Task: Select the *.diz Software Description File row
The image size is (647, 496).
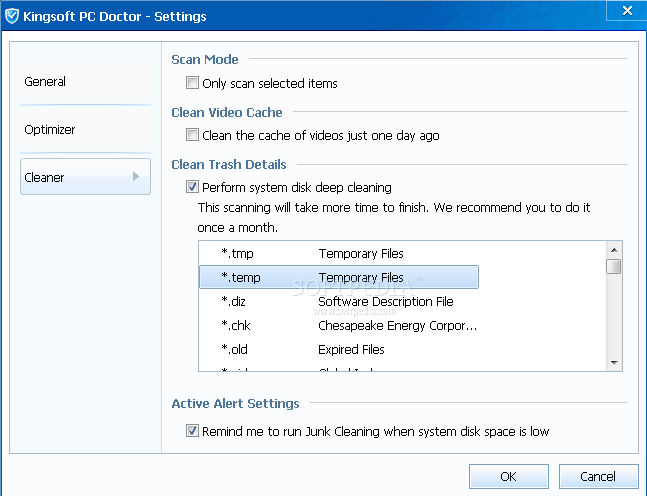Action: coord(339,301)
